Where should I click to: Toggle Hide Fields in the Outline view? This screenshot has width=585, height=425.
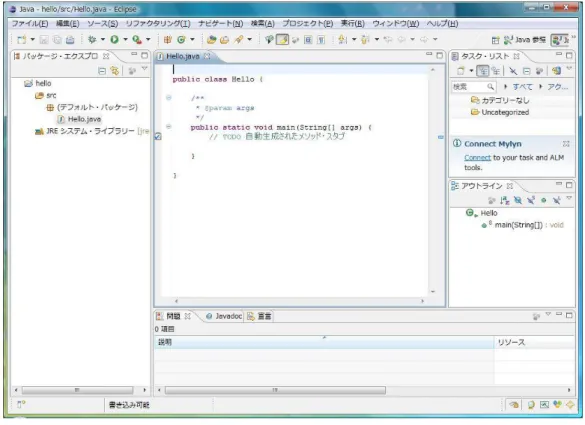point(518,201)
